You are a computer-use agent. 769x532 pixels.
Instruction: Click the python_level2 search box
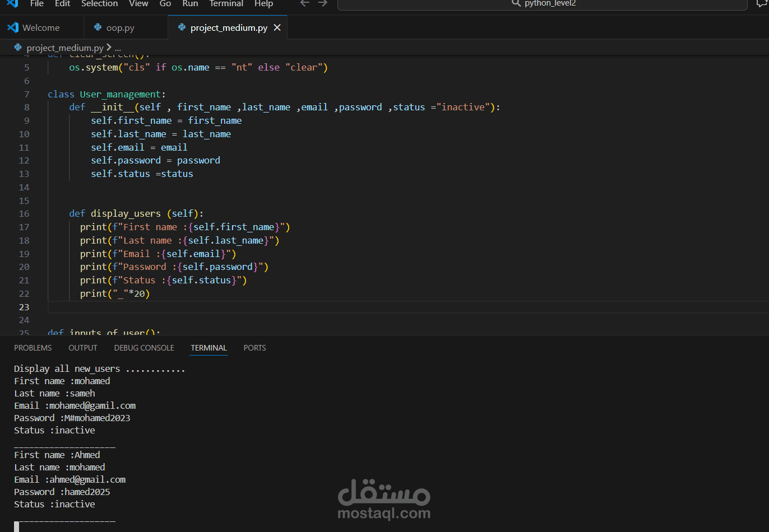click(543, 4)
